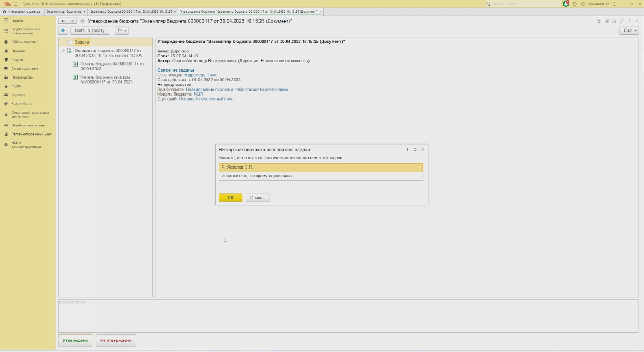Viewport: 644px width, 352px height.
Task: Click OK in the executor dialog
Action: (230, 198)
